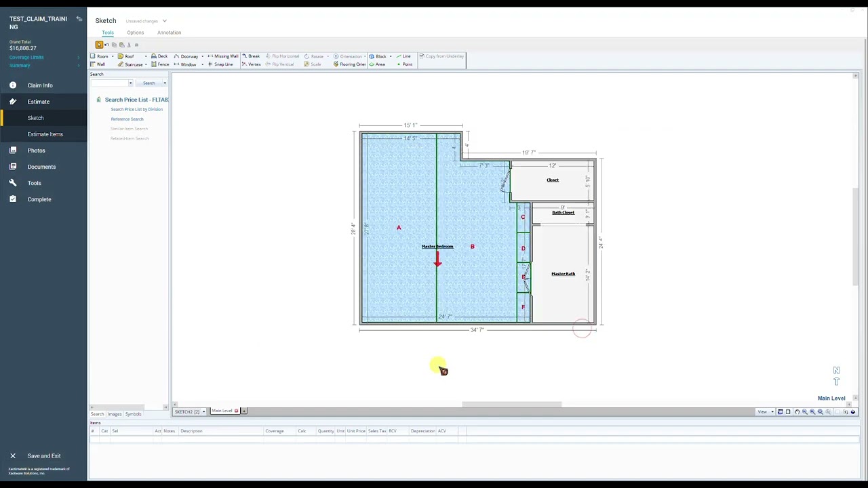Select the Fence tool
The width and height of the screenshot is (868, 488).
(x=160, y=64)
